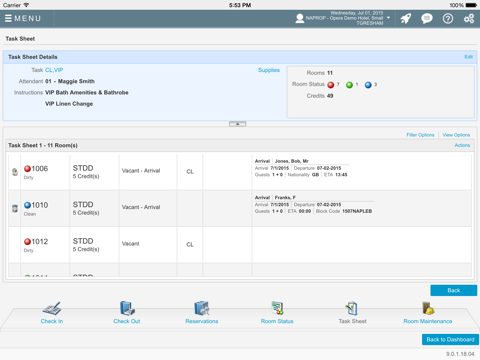Open the Actions menu

[462, 145]
